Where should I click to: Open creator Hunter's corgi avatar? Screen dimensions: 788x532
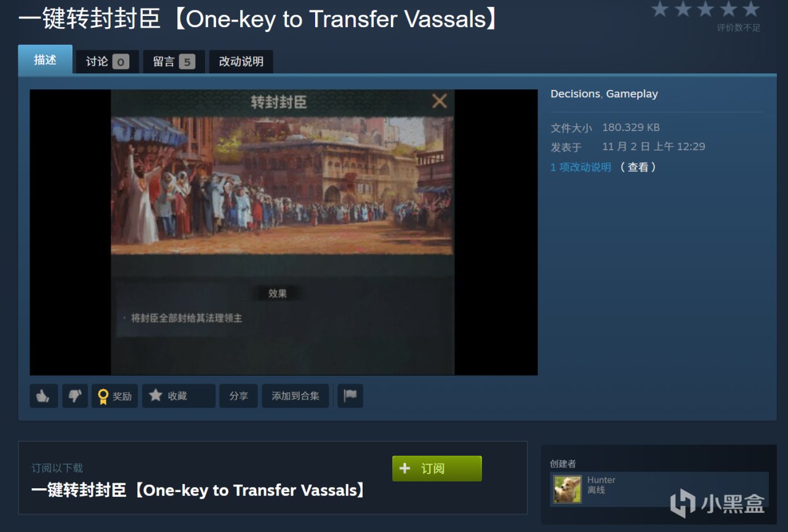[x=567, y=489]
